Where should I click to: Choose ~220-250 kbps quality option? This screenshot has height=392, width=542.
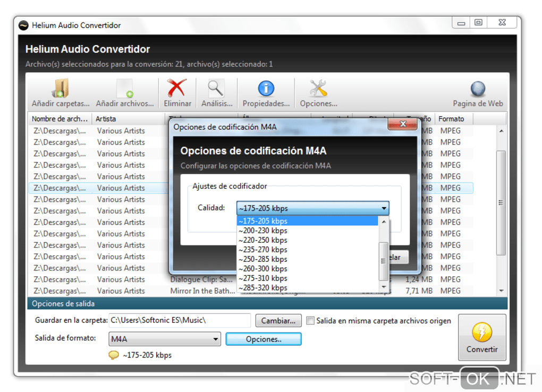308,240
